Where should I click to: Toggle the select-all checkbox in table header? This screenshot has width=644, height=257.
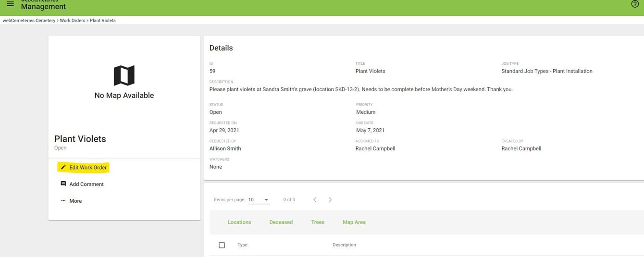[222, 245]
